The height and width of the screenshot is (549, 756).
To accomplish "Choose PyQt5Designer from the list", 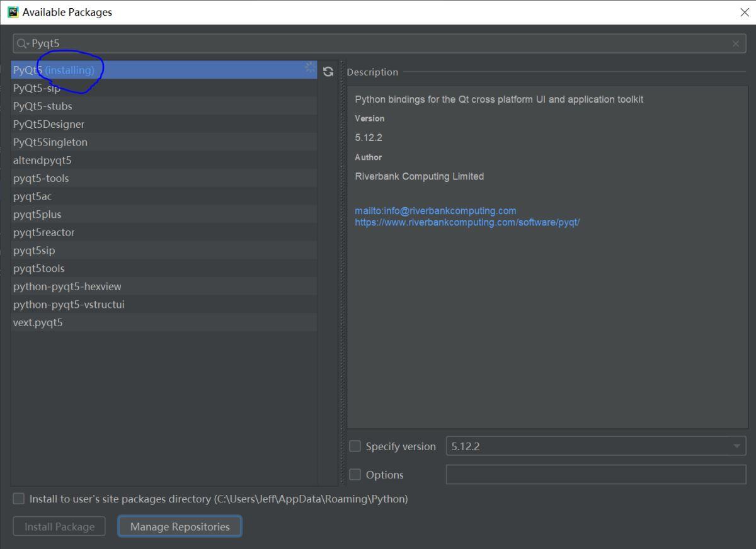I will pyautogui.click(x=49, y=124).
